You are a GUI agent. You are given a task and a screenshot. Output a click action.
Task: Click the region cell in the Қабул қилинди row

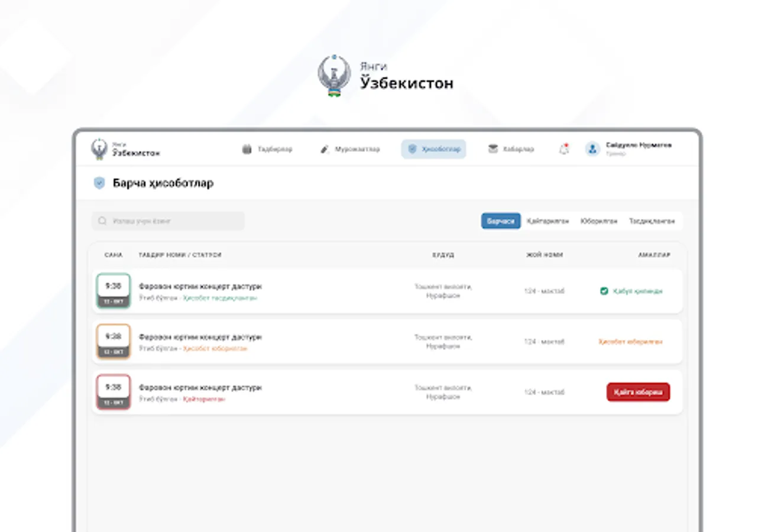click(x=443, y=291)
